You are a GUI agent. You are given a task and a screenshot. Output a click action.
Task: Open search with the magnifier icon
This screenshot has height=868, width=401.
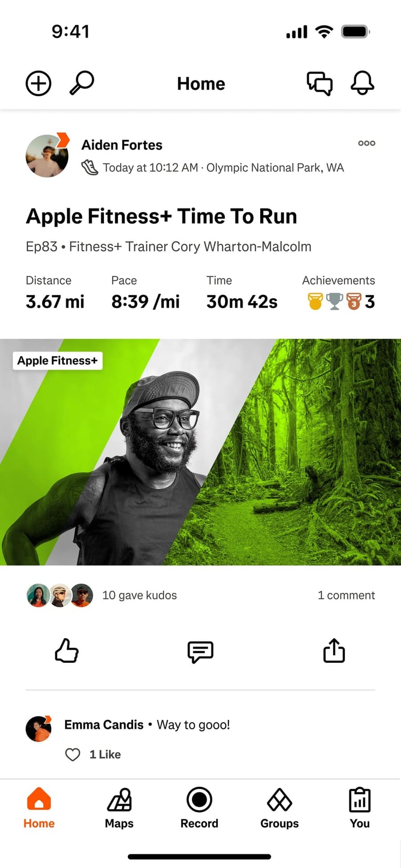click(82, 83)
